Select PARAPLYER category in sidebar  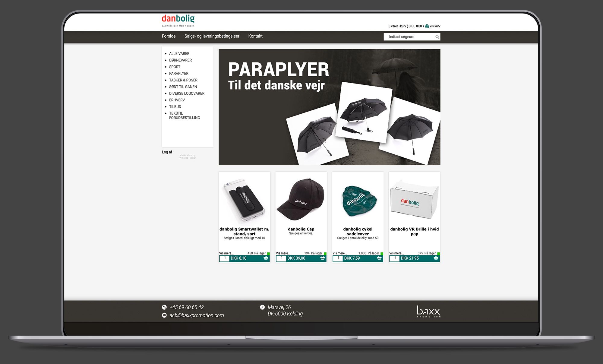(x=179, y=74)
